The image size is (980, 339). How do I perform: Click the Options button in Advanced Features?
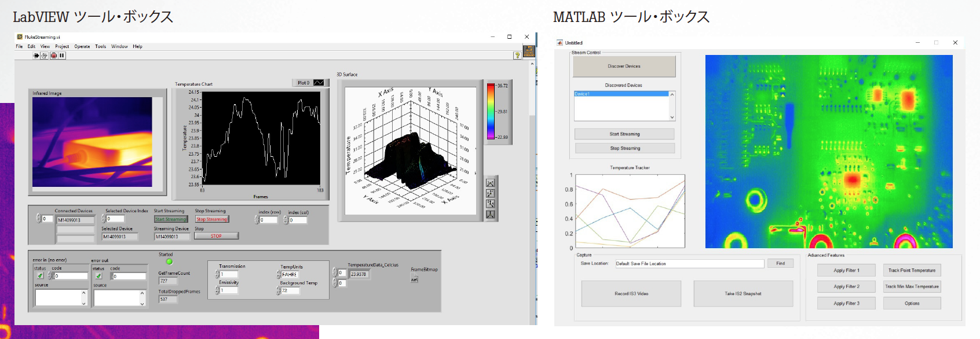pyautogui.click(x=912, y=303)
